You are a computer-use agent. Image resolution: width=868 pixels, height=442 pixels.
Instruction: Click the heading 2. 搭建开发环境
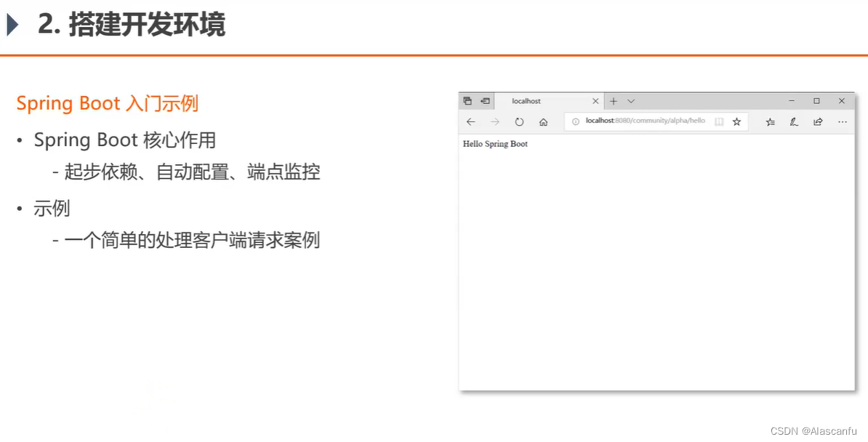131,25
